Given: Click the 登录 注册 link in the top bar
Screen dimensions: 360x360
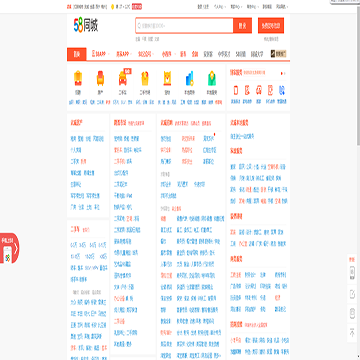Looking at the screenshot, I should 203,6.
